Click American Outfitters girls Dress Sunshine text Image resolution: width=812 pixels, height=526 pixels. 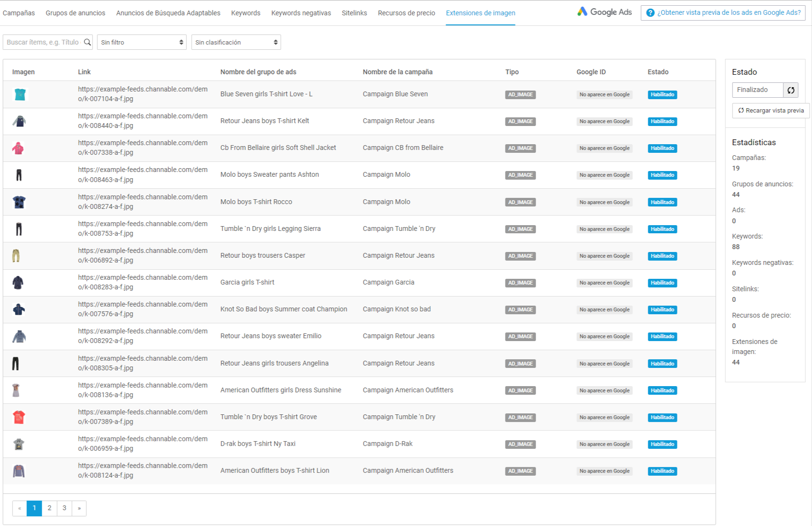tap(281, 390)
